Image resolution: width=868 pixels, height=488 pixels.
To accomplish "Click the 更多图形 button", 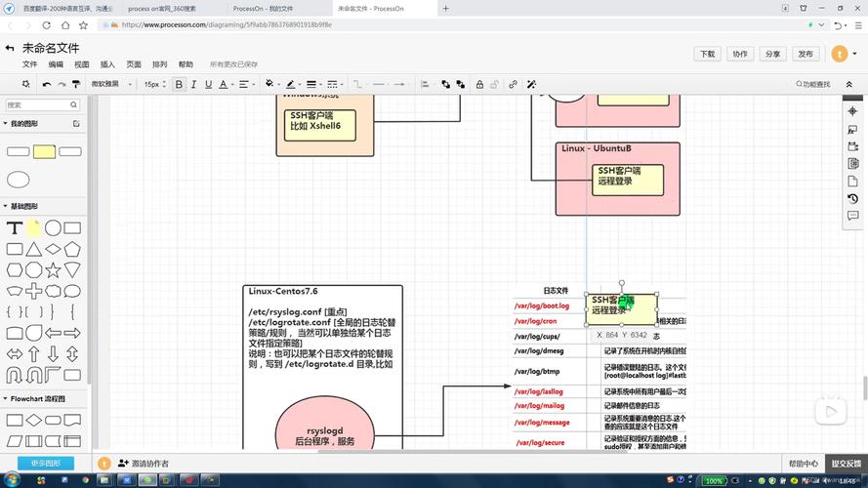I will (x=46, y=463).
